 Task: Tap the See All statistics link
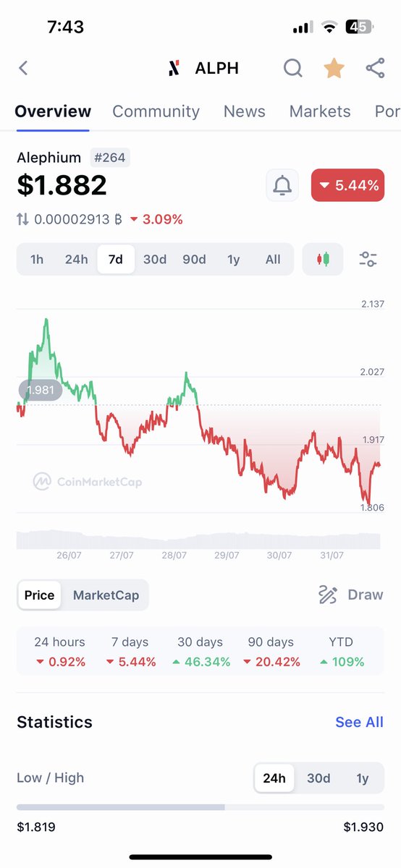point(359,722)
